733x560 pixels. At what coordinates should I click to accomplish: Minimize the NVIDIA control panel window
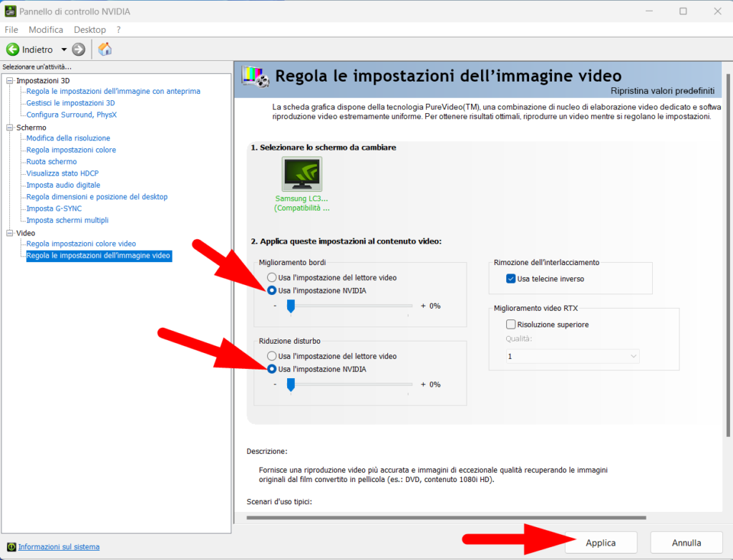coord(649,11)
